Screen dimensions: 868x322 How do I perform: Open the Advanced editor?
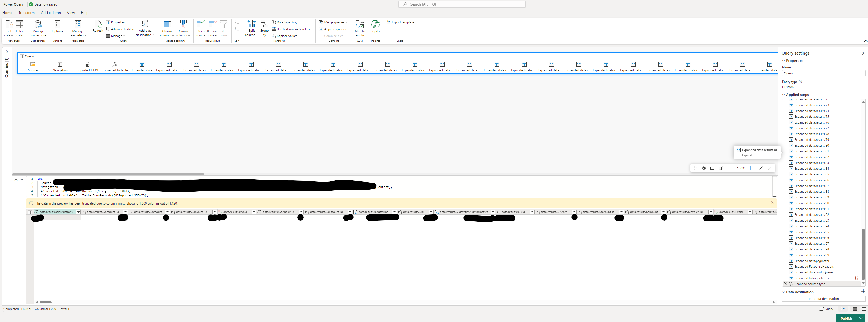[120, 29]
